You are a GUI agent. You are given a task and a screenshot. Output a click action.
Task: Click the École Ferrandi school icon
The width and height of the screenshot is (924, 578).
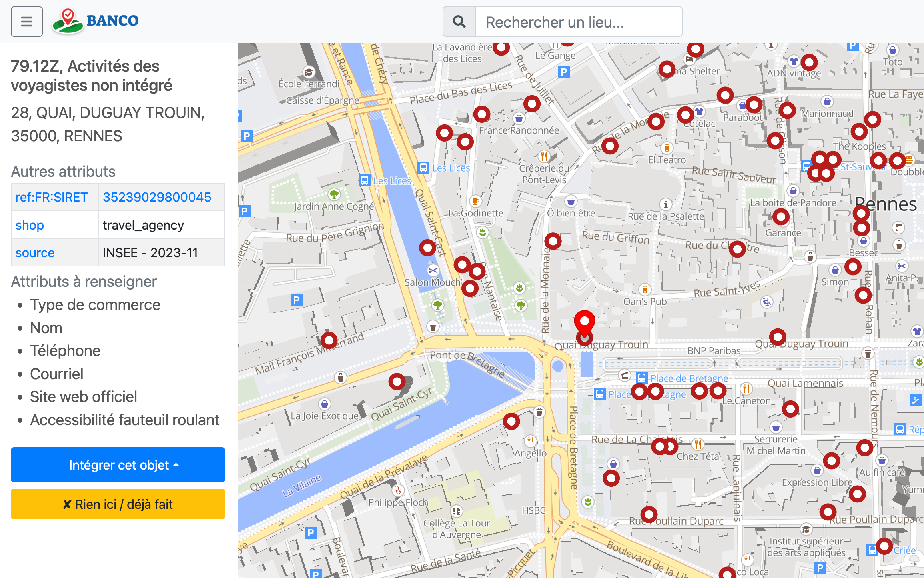click(309, 72)
